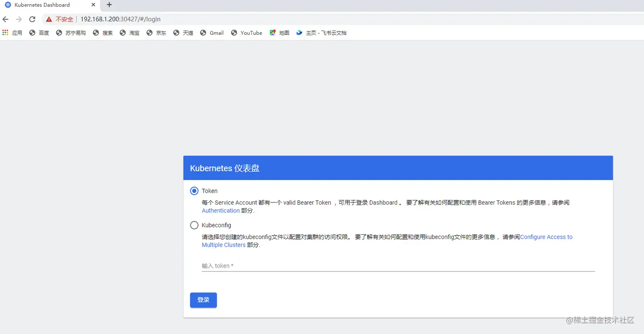Open the 搜索 bookmark
This screenshot has height=334, width=644.
103,33
